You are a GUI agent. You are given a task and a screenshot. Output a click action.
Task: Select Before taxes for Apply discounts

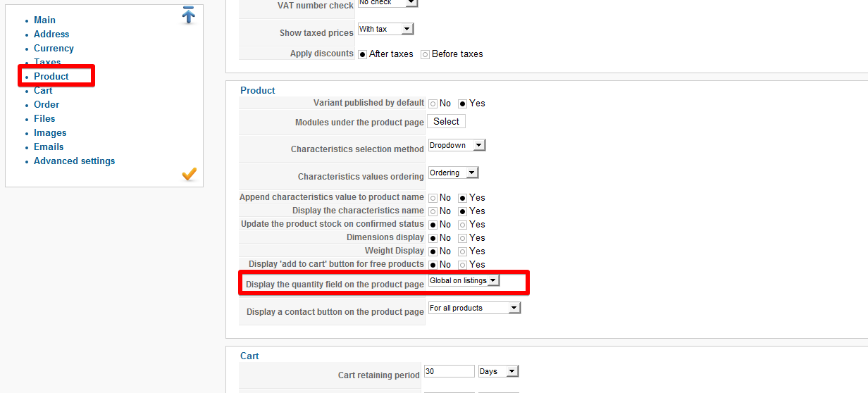[425, 54]
